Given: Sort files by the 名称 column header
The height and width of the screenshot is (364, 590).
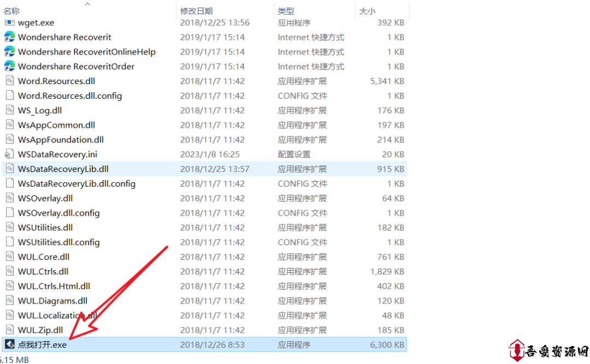Looking at the screenshot, I should 11,11.
